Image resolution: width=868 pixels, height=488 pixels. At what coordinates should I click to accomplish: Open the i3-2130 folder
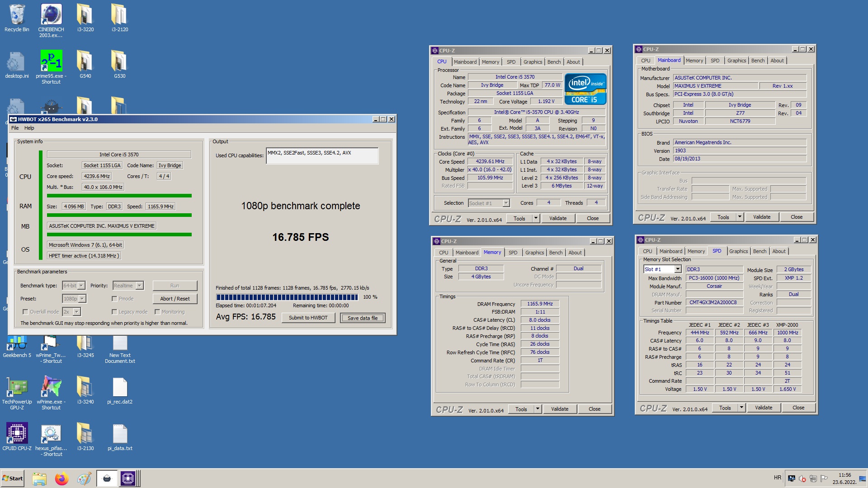coord(85,437)
